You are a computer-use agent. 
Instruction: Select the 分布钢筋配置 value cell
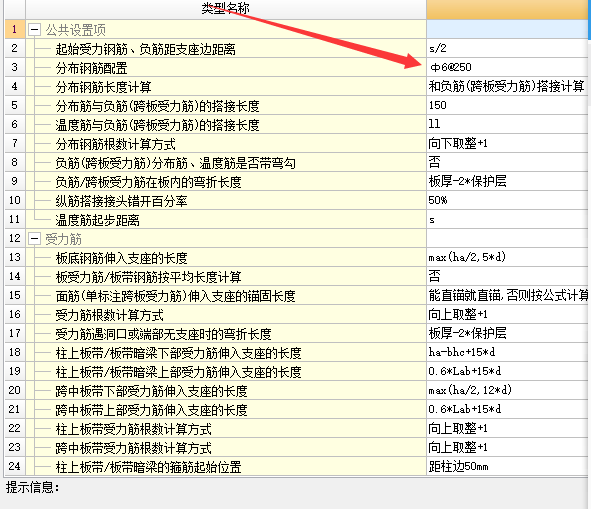click(x=507, y=67)
